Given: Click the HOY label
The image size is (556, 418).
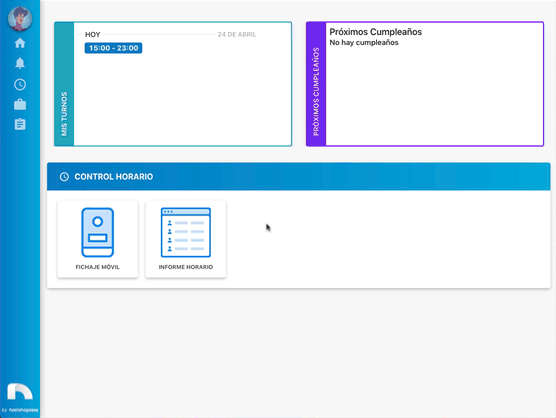Looking at the screenshot, I should (x=93, y=34).
